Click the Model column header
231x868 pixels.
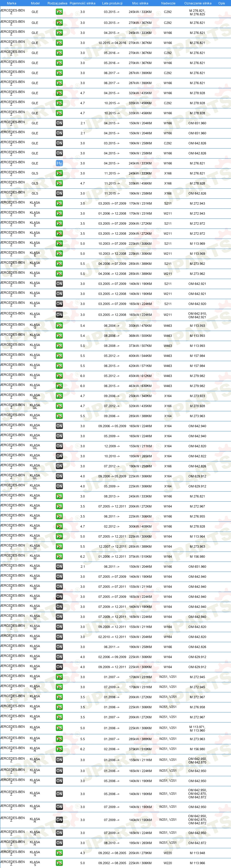[35, 3]
